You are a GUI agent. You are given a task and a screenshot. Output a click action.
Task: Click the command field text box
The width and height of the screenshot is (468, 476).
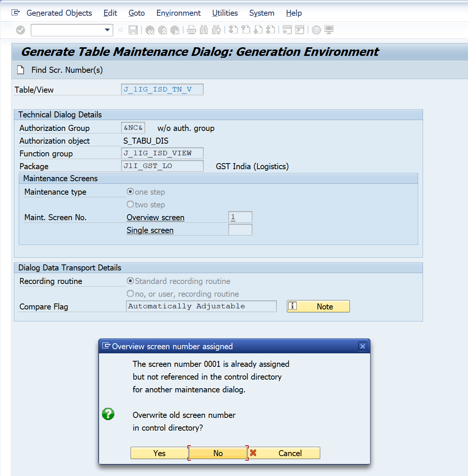coord(67,30)
